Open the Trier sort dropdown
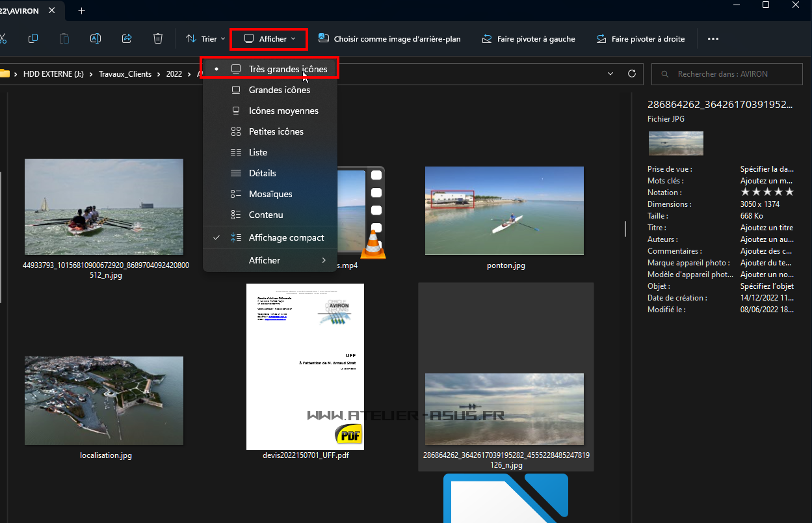The image size is (812, 523). [205, 39]
